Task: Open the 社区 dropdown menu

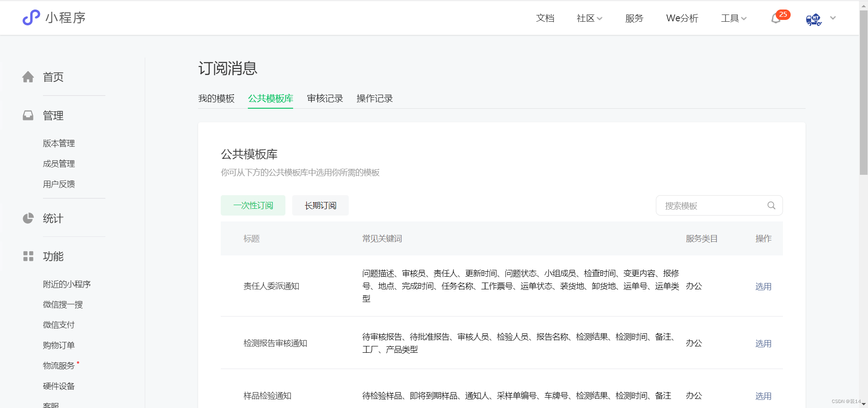Action: 589,18
